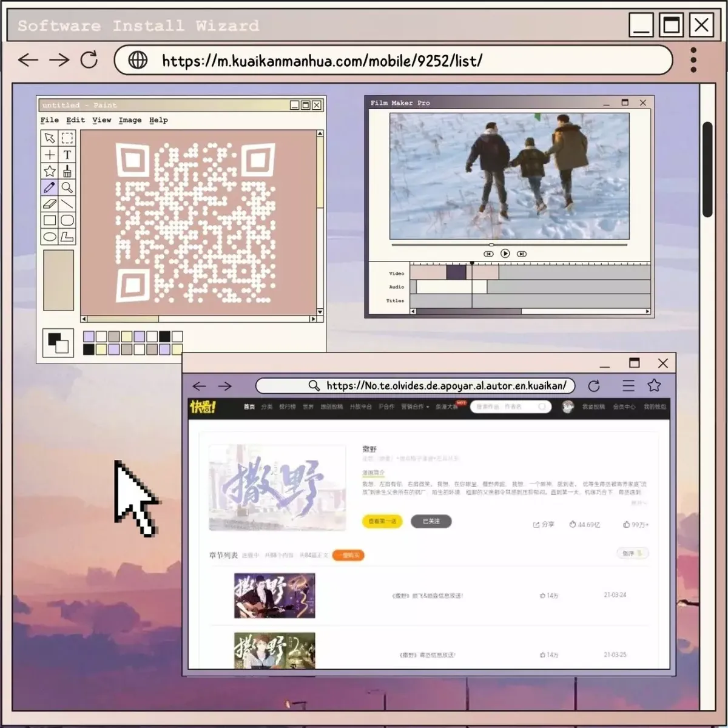Pick the first lavender swatch in top row
Image resolution: width=728 pixels, height=728 pixels.
pyautogui.click(x=89, y=337)
